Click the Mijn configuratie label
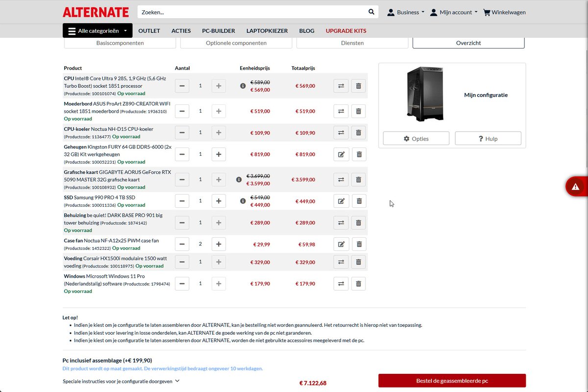Viewport: 588px width, 392px height. coord(486,95)
